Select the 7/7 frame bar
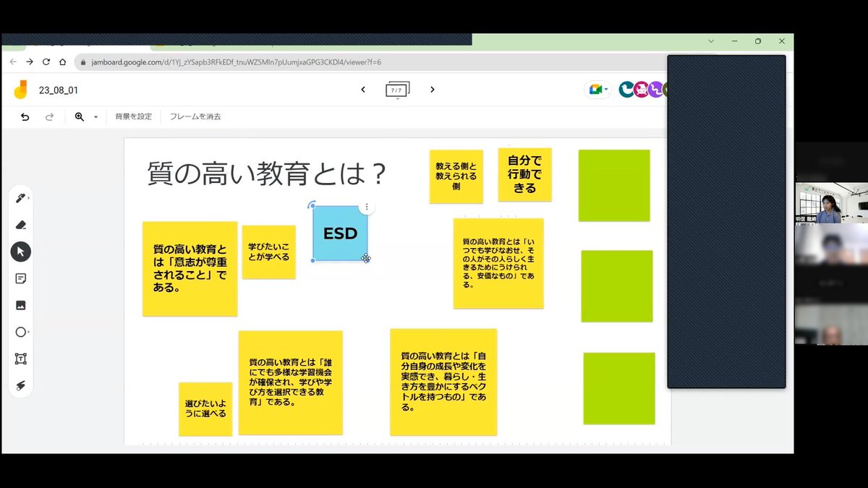Viewport: 868px width, 488px height. [x=396, y=89]
